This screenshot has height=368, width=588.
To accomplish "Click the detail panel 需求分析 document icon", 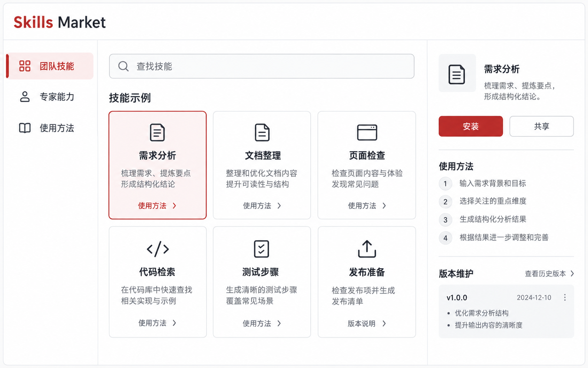I will 457,74.
